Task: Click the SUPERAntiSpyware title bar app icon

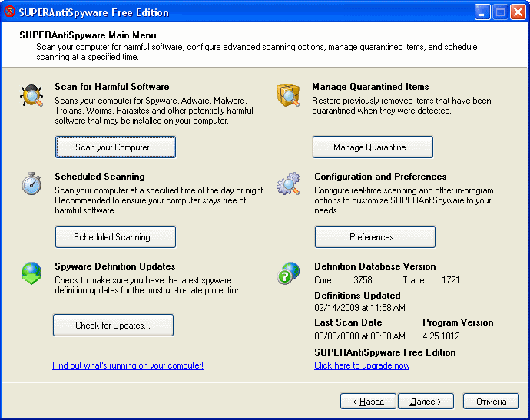Action: [x=9, y=12]
